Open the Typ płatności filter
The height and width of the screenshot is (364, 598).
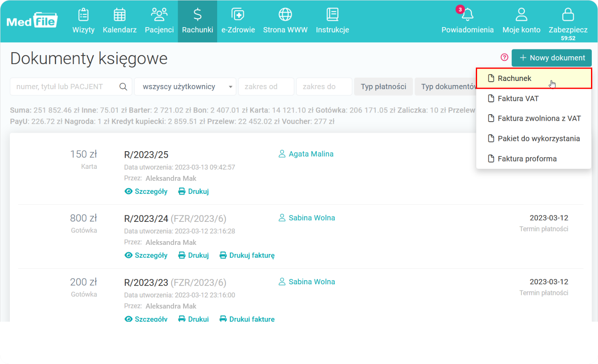[383, 87]
